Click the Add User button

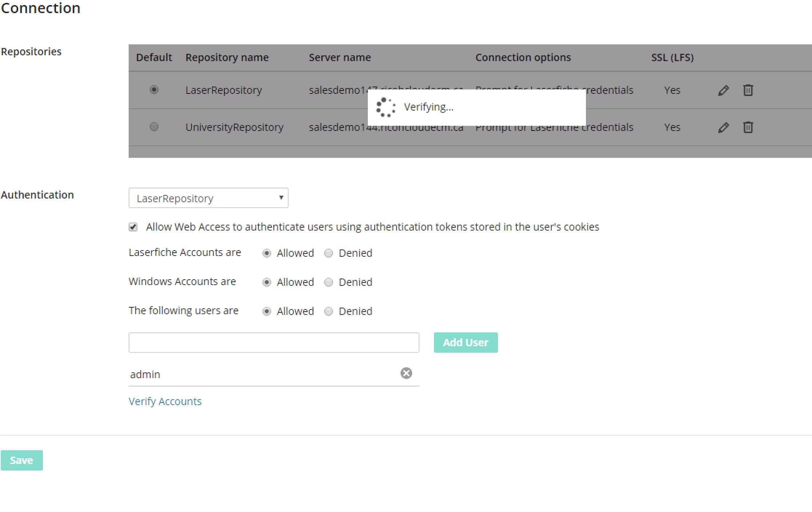coord(466,343)
